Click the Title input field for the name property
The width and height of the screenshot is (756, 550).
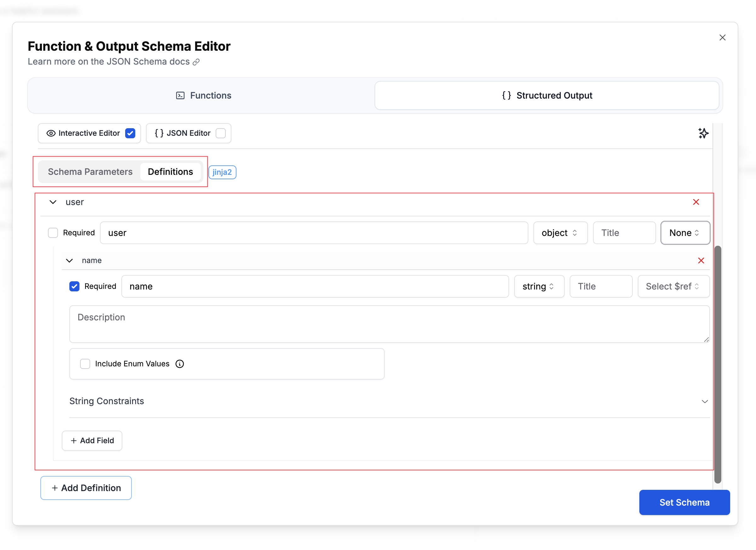601,286
